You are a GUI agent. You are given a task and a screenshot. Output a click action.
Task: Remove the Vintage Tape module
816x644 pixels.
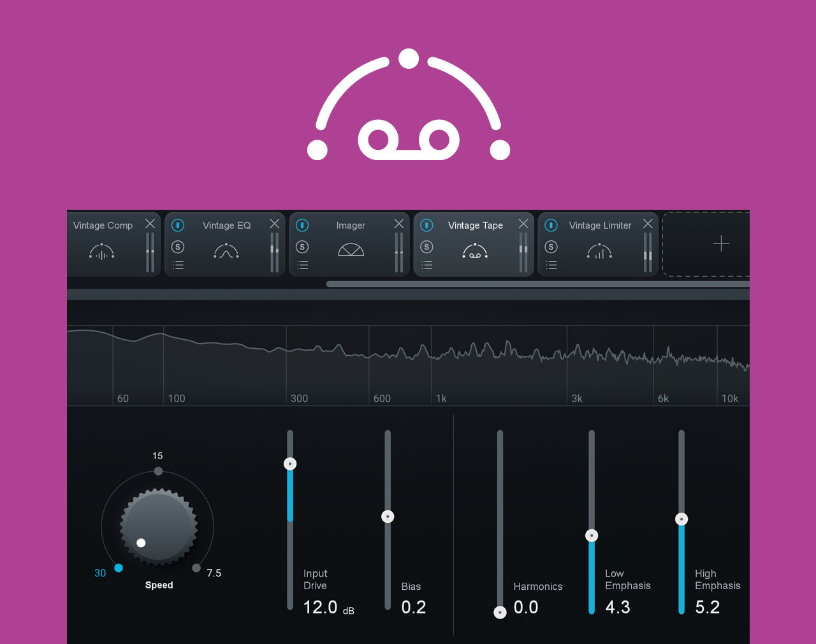pyautogui.click(x=523, y=224)
